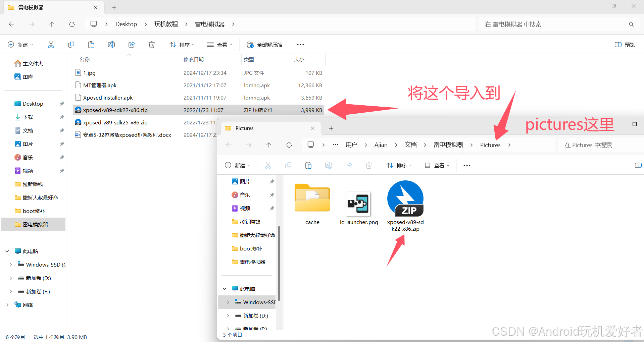Click Back arrow in 雷电模拟器 window
The width and height of the screenshot is (644, 342).
click(x=11, y=24)
